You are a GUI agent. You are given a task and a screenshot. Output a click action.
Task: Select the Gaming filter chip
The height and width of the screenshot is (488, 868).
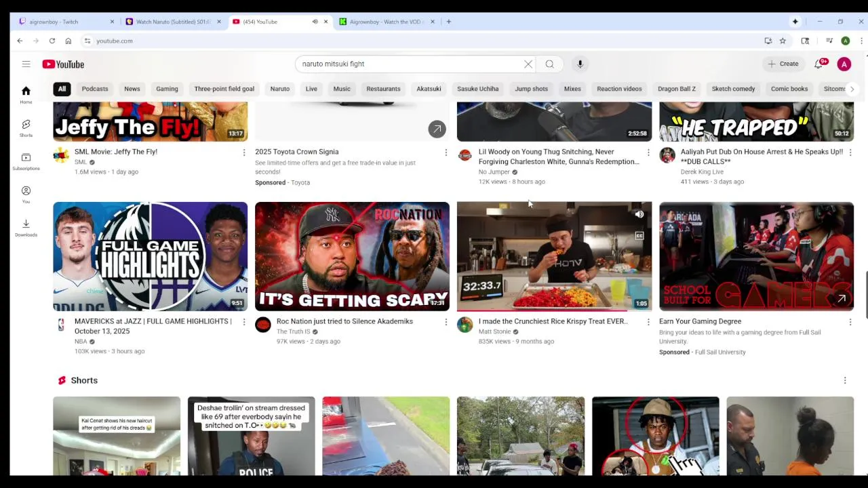[167, 89]
